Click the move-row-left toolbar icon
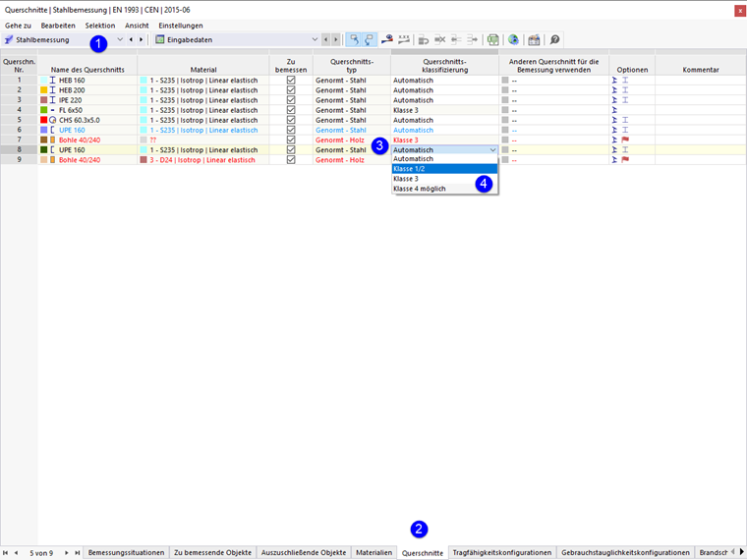Viewport: 747px width, 560px height. [x=456, y=39]
